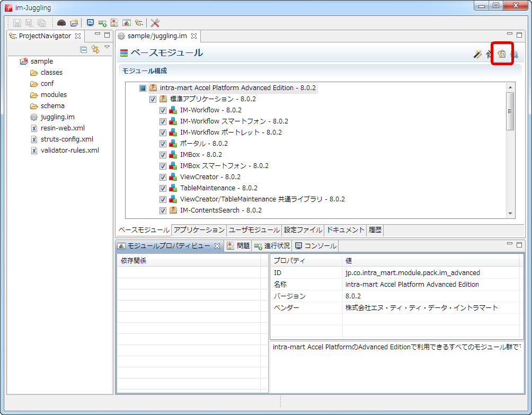Viewport: 532px width, 415px height.
Task: Click the blue monitor icon in the toolbar
Action: pyautogui.click(x=90, y=23)
